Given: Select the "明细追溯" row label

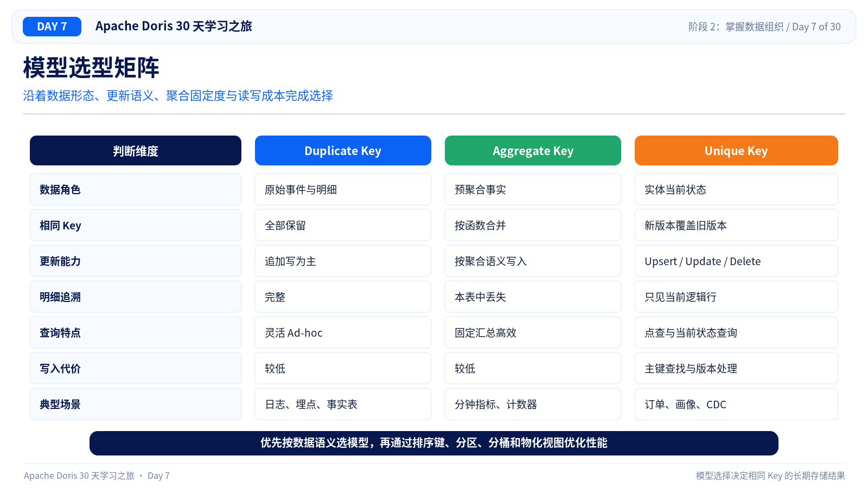Looking at the screenshot, I should (x=136, y=297).
